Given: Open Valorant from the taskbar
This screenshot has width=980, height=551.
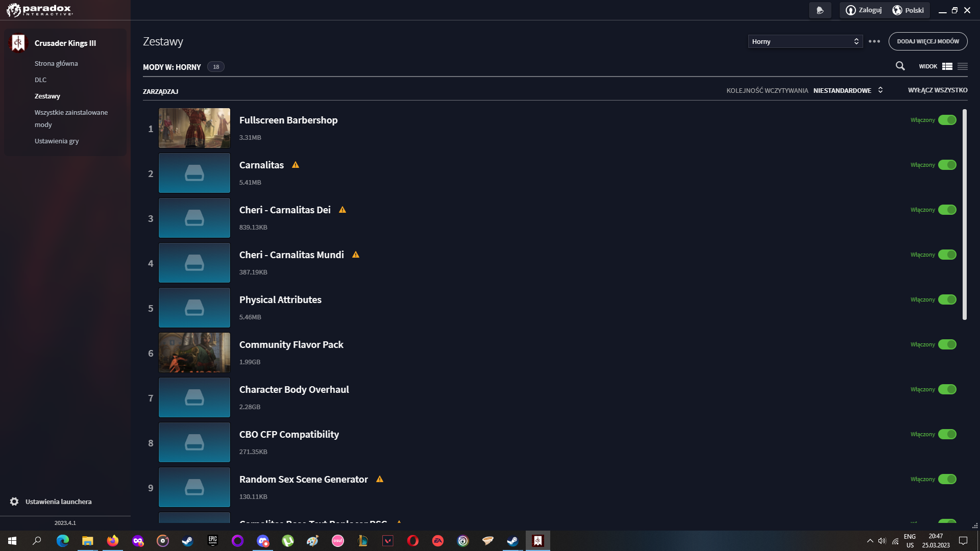Looking at the screenshot, I should pyautogui.click(x=388, y=541).
